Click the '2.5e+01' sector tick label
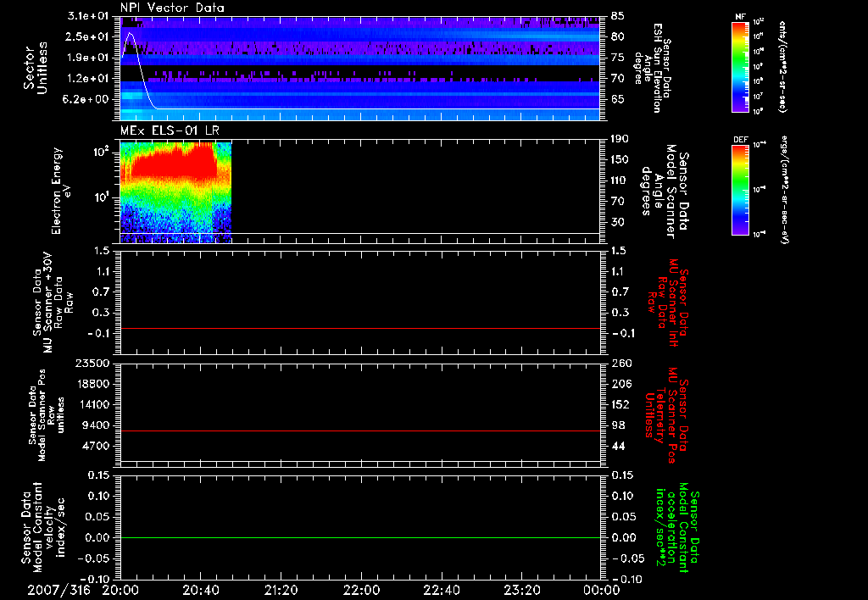Screen dimensions: 868x600 click(x=87, y=36)
